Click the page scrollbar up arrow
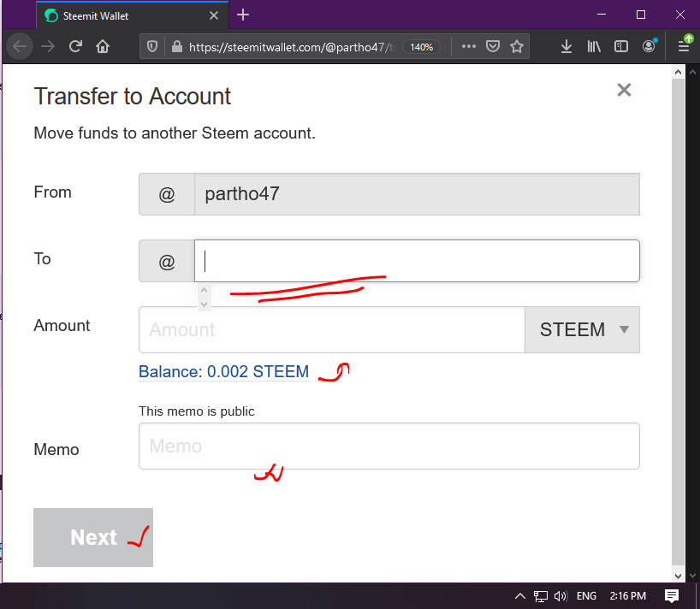Screen dimensions: 700x609 pos(678,72)
